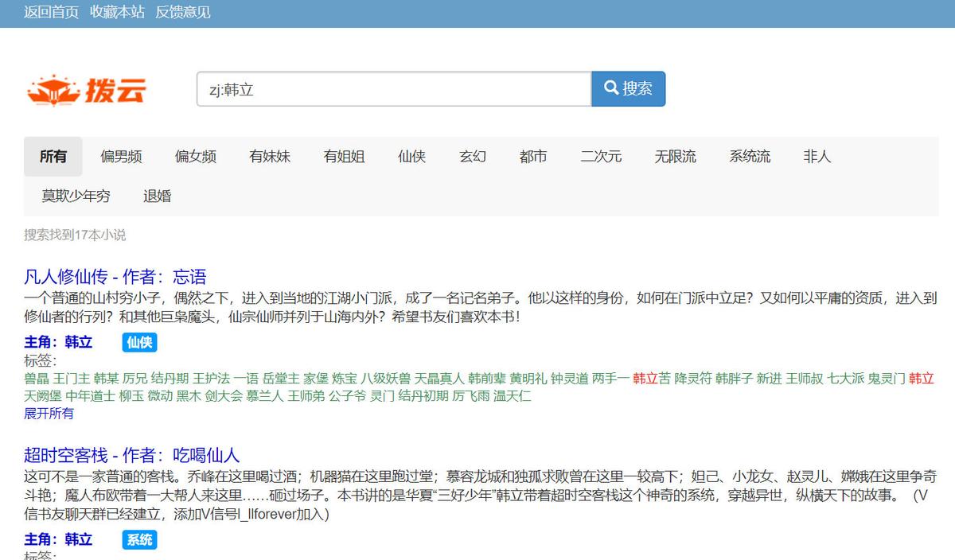Click the 降灵符 tag
Screen dimensions: 955x560
click(693, 379)
